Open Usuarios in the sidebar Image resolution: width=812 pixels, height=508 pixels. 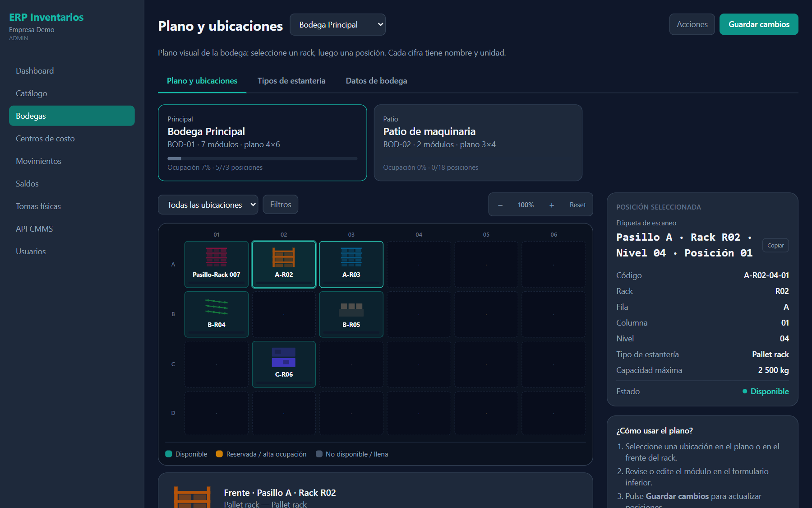point(72,252)
